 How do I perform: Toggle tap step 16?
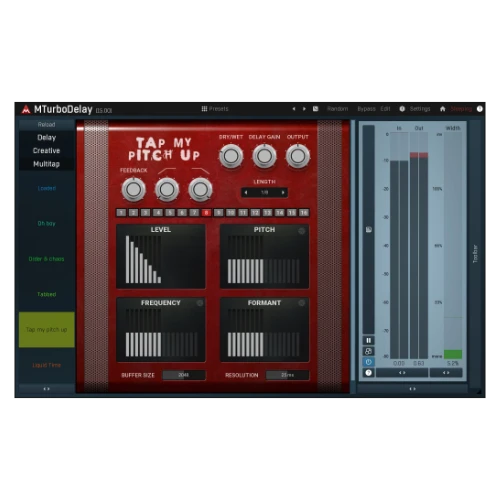point(304,213)
